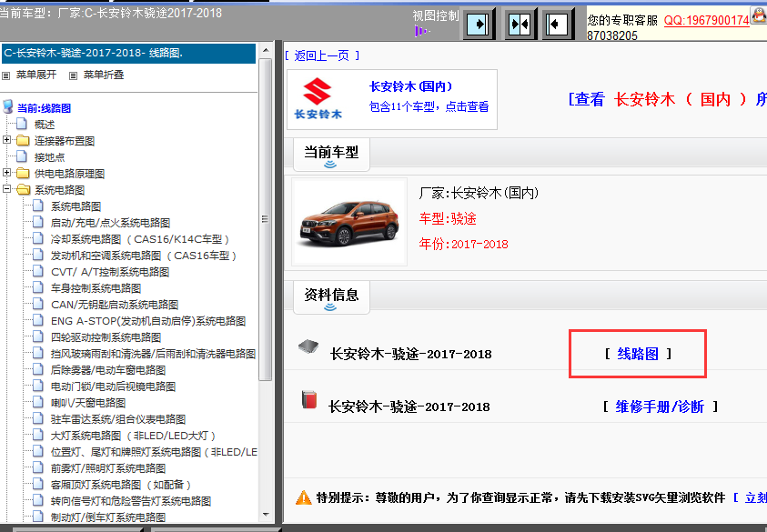Image resolution: width=767 pixels, height=532 pixels.
Task: Click the C-长安铃木-骁途-2017-2018- 线路图 header
Action: [128, 54]
